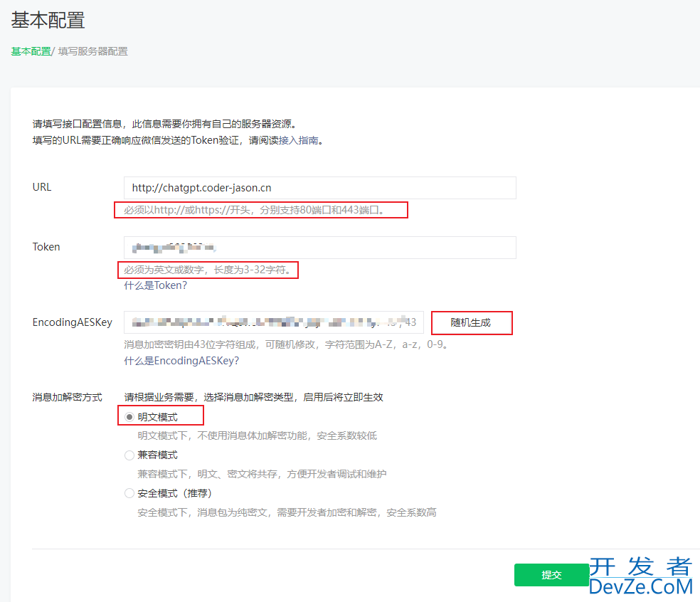The width and height of the screenshot is (700, 602).
Task: Submit the form with 提交 button
Action: [x=551, y=575]
